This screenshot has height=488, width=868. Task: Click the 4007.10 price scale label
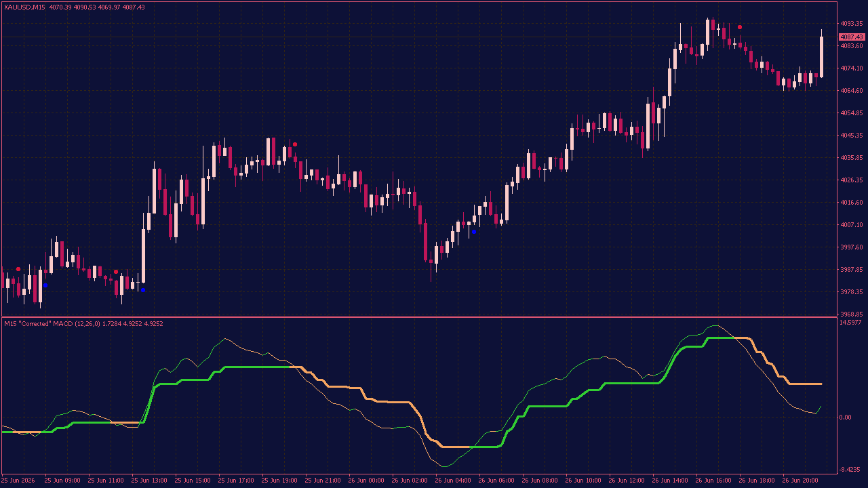851,224
